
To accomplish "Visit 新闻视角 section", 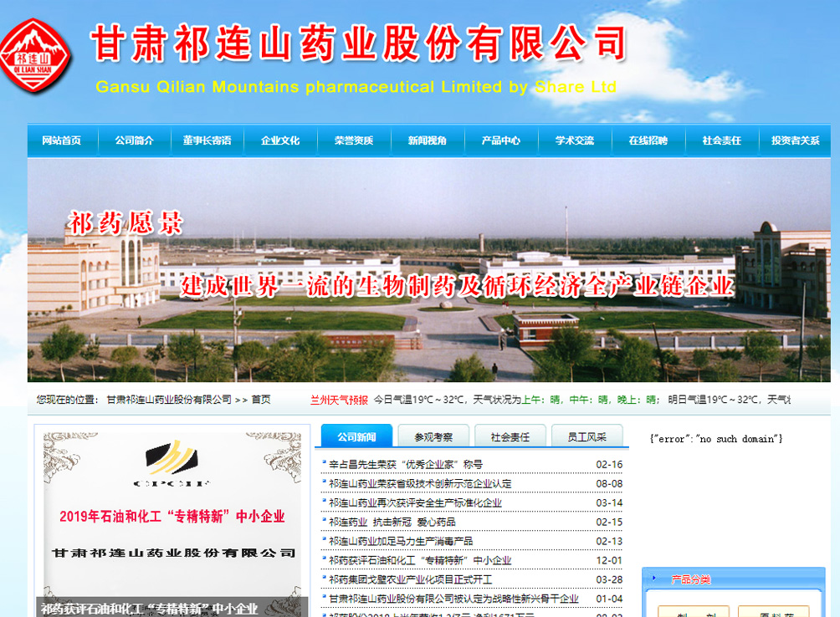I will click(x=427, y=140).
